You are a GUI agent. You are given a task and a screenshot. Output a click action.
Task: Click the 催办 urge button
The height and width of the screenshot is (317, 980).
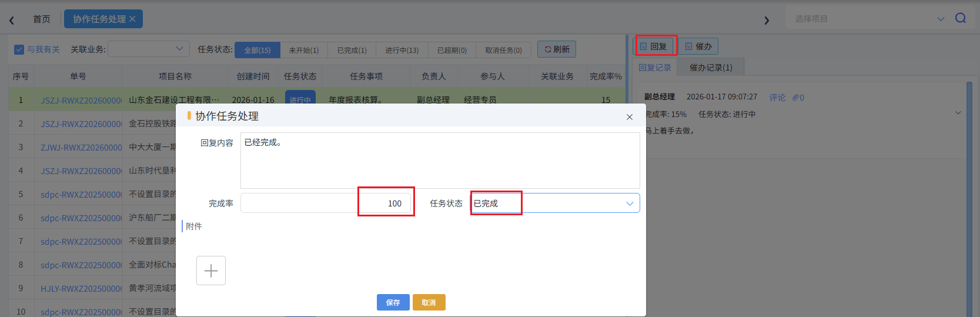(698, 46)
